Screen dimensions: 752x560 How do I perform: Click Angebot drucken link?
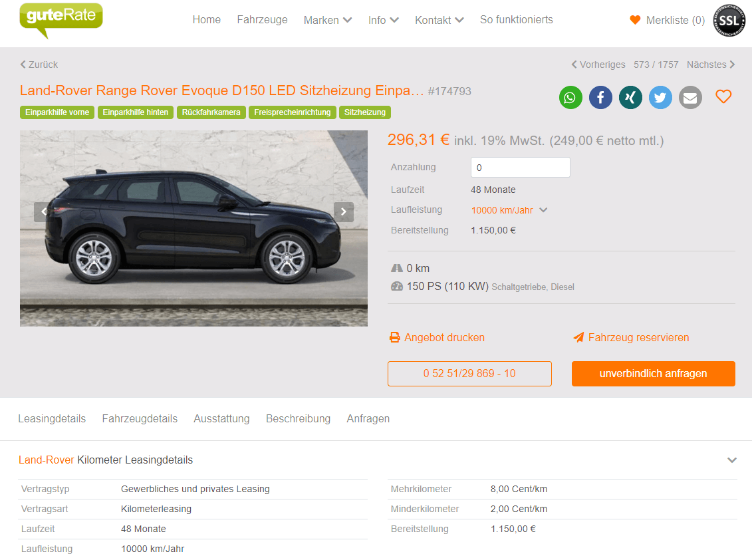(444, 337)
